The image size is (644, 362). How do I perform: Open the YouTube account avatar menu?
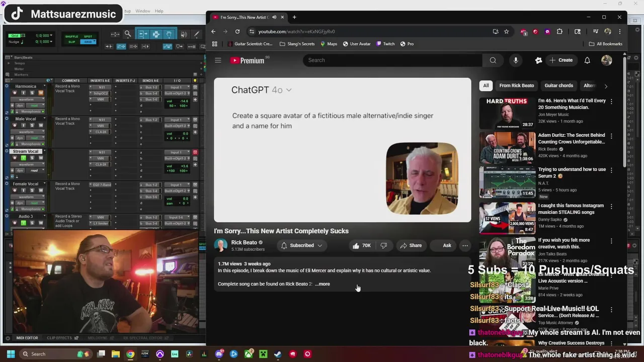(607, 60)
